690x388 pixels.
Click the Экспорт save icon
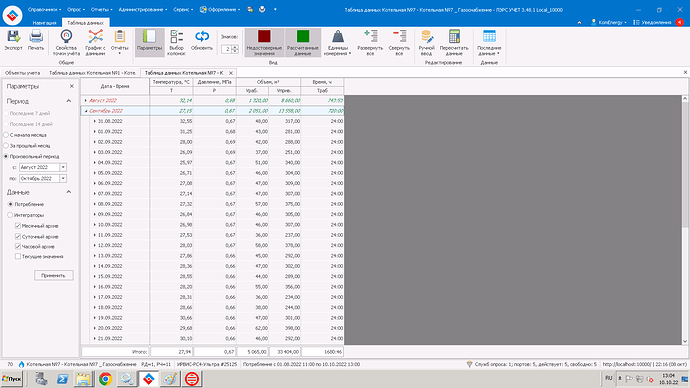[x=14, y=37]
